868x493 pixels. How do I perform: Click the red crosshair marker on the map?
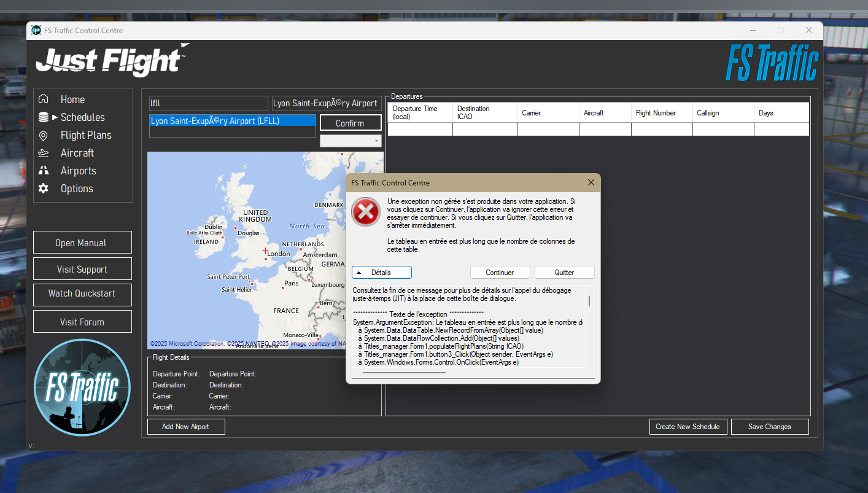pos(265,250)
